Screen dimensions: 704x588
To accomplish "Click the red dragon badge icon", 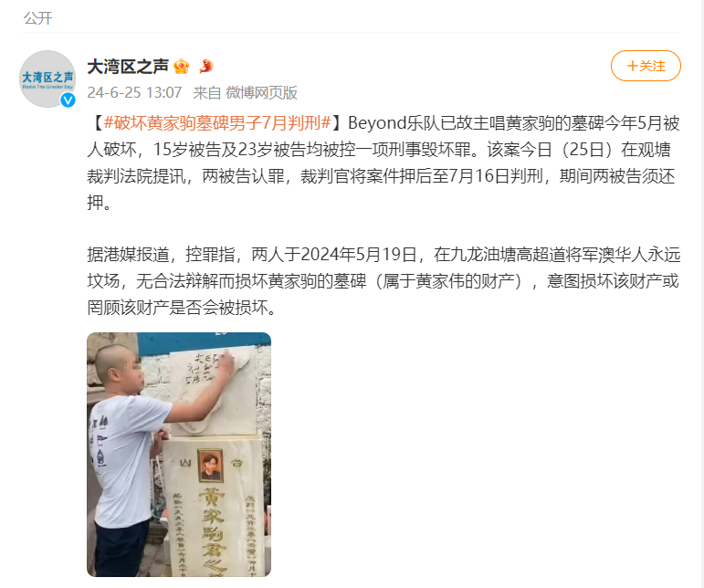I will (x=205, y=67).
